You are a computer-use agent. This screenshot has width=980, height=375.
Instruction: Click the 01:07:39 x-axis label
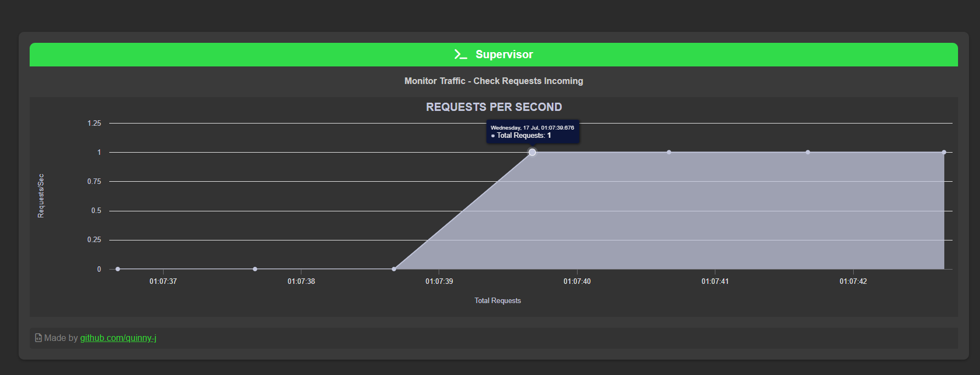click(439, 281)
